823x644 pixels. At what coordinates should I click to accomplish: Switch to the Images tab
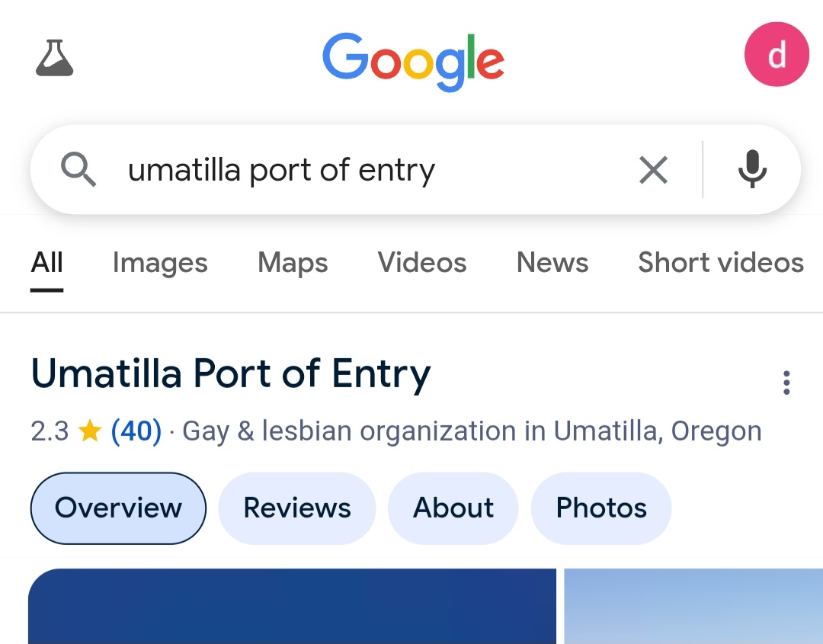tap(160, 263)
